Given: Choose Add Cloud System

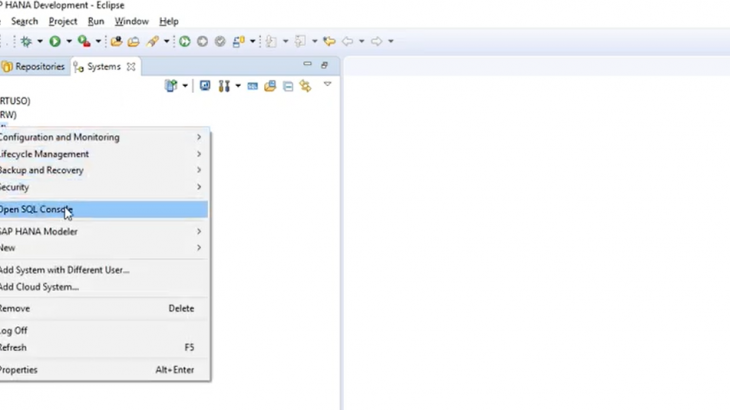Looking at the screenshot, I should pos(103,287).
